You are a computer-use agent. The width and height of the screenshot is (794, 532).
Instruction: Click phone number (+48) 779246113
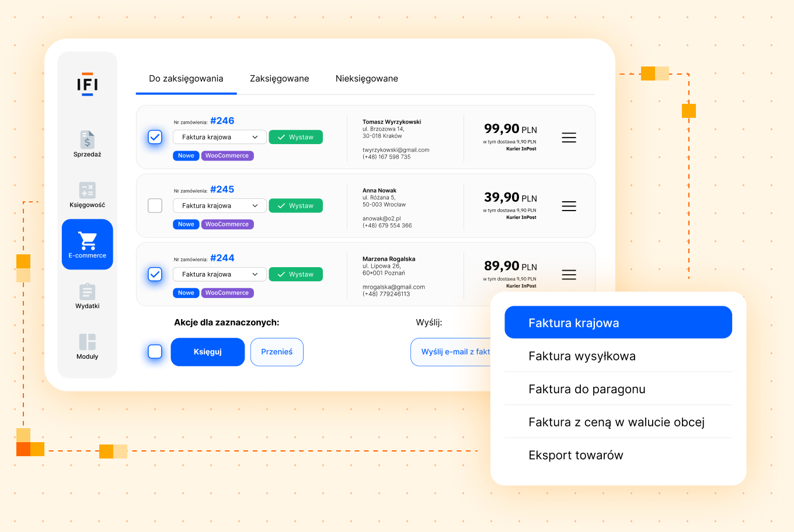386,294
